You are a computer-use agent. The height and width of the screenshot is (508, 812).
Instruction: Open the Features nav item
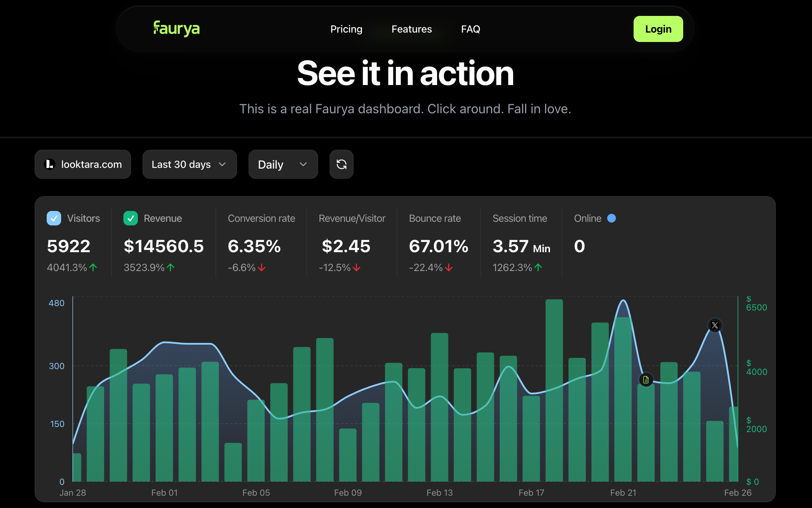click(x=411, y=29)
